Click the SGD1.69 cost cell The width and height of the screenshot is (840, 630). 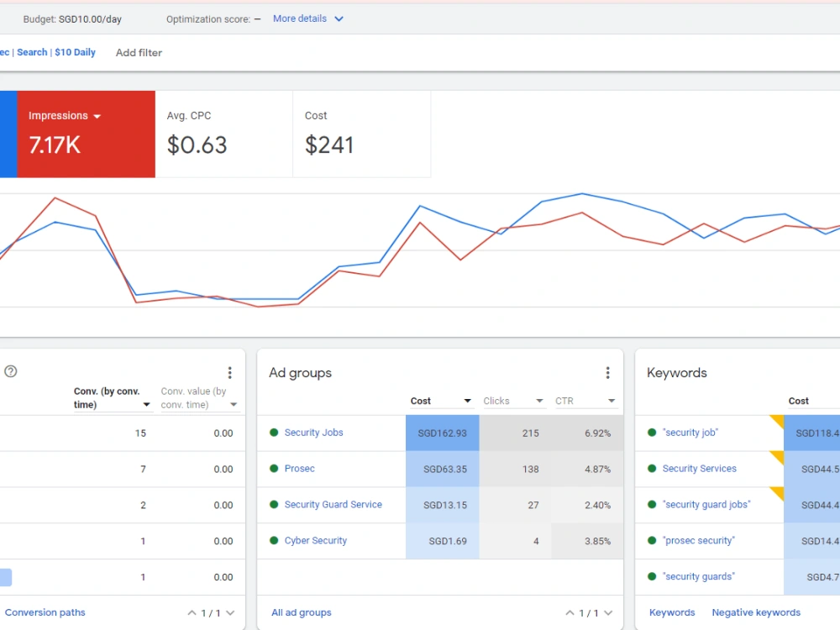point(443,541)
